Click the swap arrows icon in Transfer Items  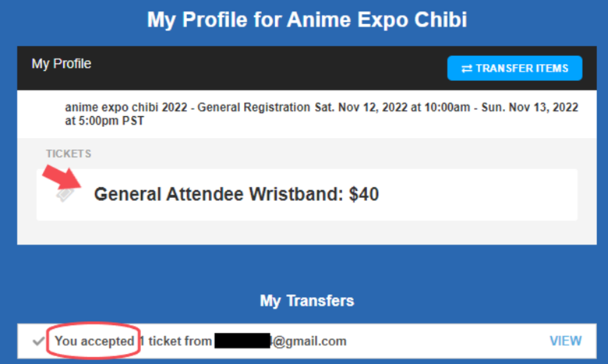[x=467, y=69]
